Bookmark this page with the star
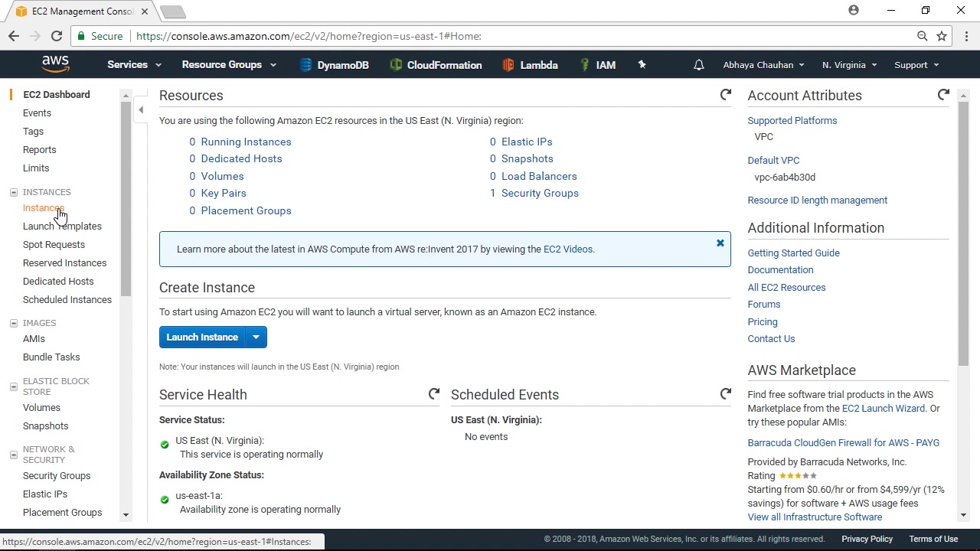The height and width of the screenshot is (551, 980). (942, 36)
